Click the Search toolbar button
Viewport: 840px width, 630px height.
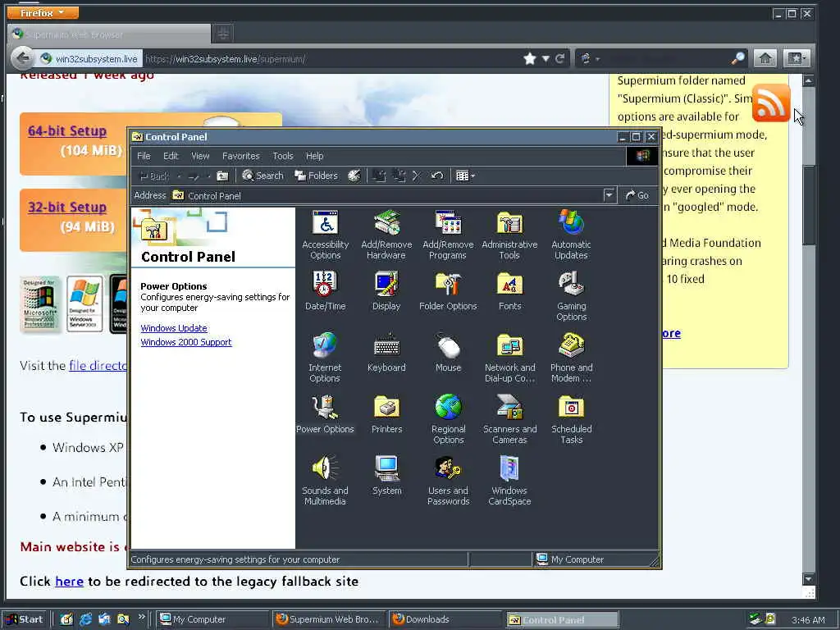262,176
